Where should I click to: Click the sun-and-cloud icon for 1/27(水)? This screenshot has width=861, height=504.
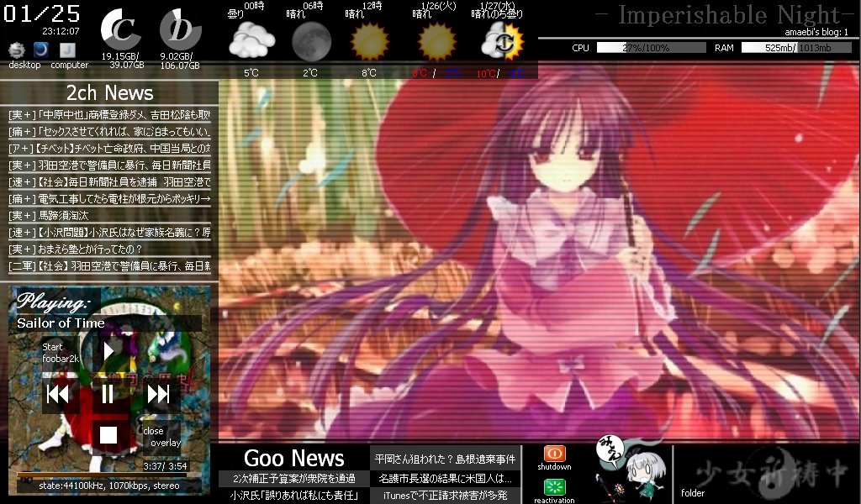pos(502,42)
